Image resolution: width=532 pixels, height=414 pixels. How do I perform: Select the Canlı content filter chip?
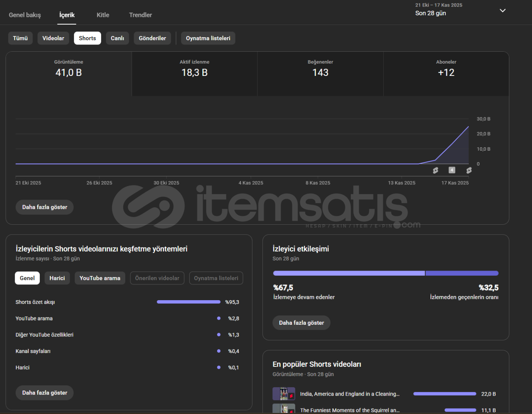tap(117, 38)
